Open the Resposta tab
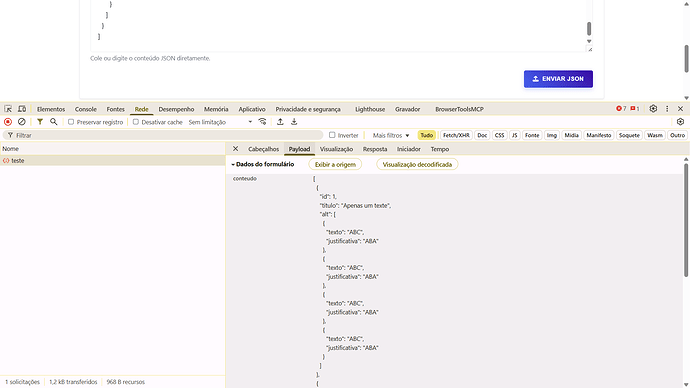 pos(375,149)
